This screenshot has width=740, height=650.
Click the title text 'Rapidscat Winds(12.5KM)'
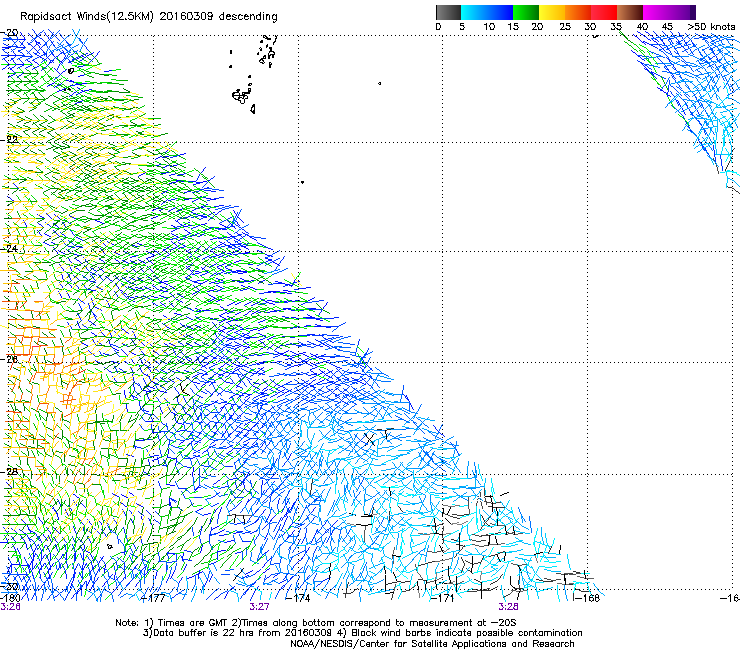pos(87,17)
